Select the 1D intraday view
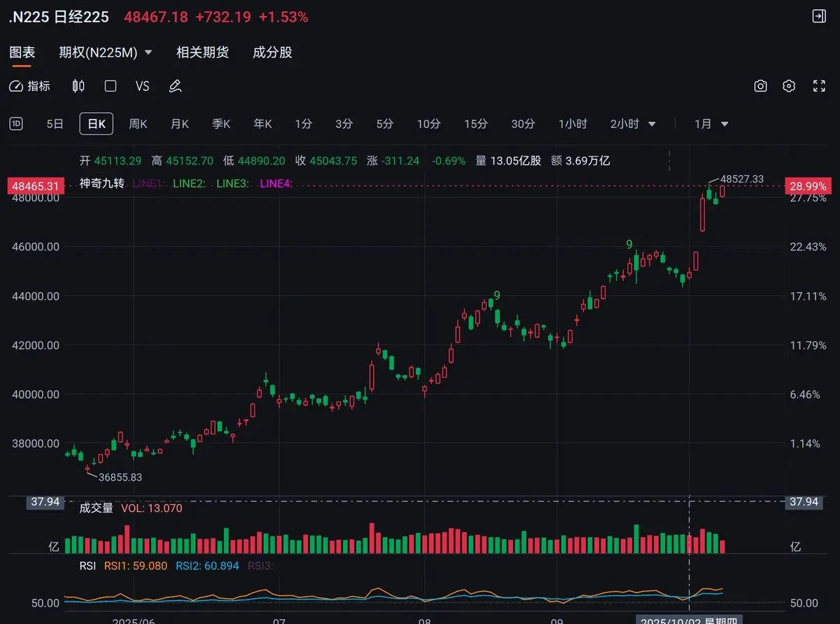Screen dimensions: 840x624 [15, 124]
